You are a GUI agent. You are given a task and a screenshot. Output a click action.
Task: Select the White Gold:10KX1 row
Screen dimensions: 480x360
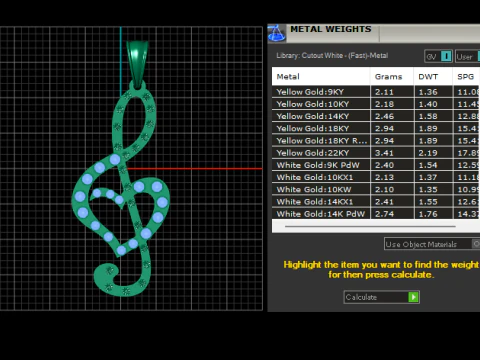tap(376, 177)
